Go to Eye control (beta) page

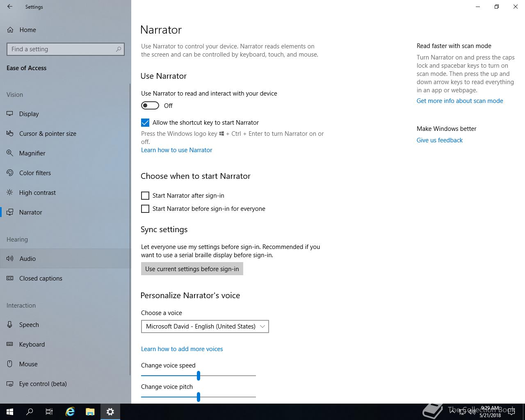[65, 383]
